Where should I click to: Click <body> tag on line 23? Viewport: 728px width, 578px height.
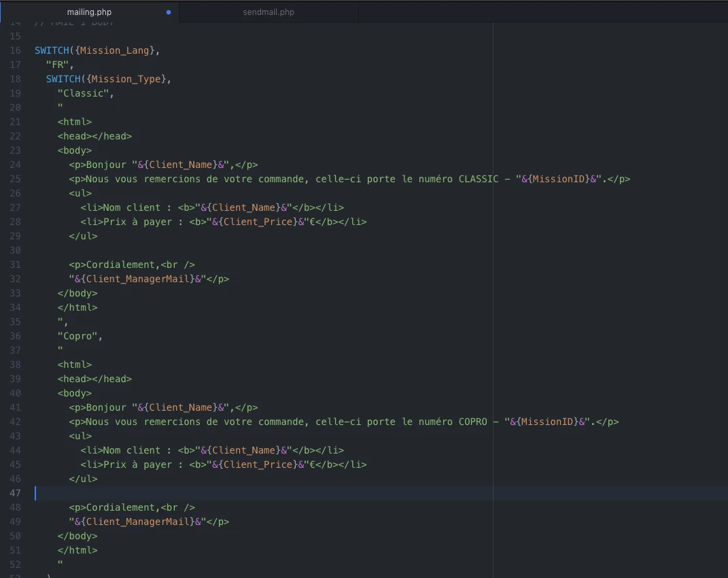click(75, 150)
